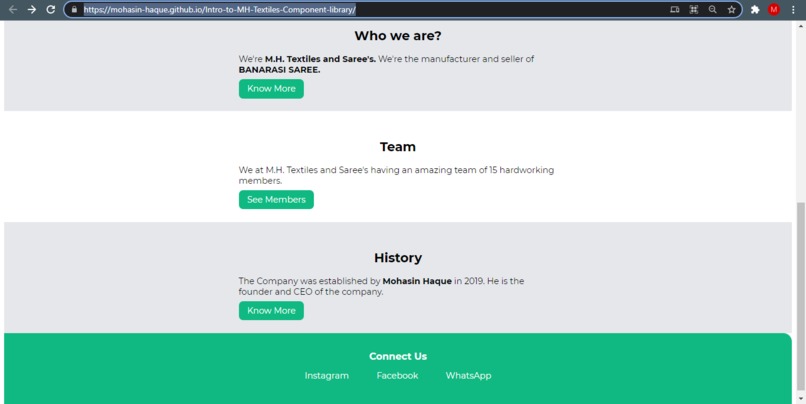View site info via the lock icon
This screenshot has width=806, height=404.
pyautogui.click(x=75, y=9)
